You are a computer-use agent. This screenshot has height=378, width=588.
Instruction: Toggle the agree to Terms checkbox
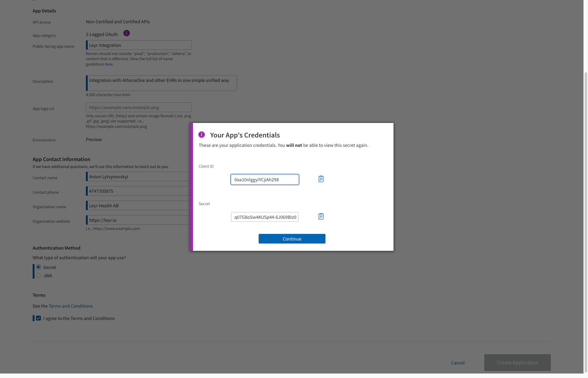(x=38, y=318)
